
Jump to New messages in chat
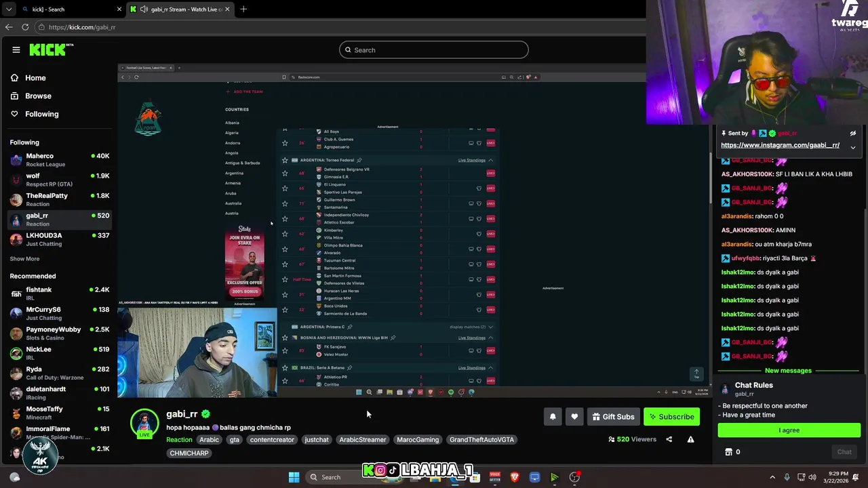[x=788, y=371]
